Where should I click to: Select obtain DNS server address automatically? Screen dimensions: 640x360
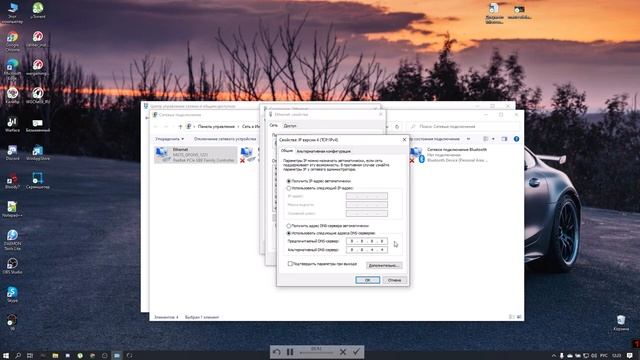pos(289,226)
